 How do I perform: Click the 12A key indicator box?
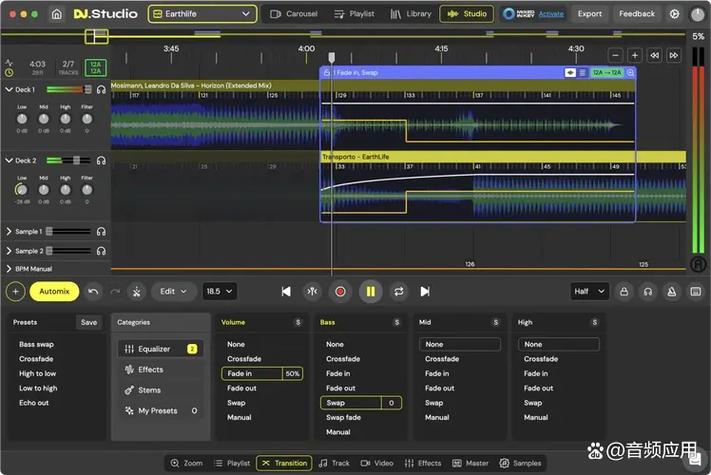[95, 68]
